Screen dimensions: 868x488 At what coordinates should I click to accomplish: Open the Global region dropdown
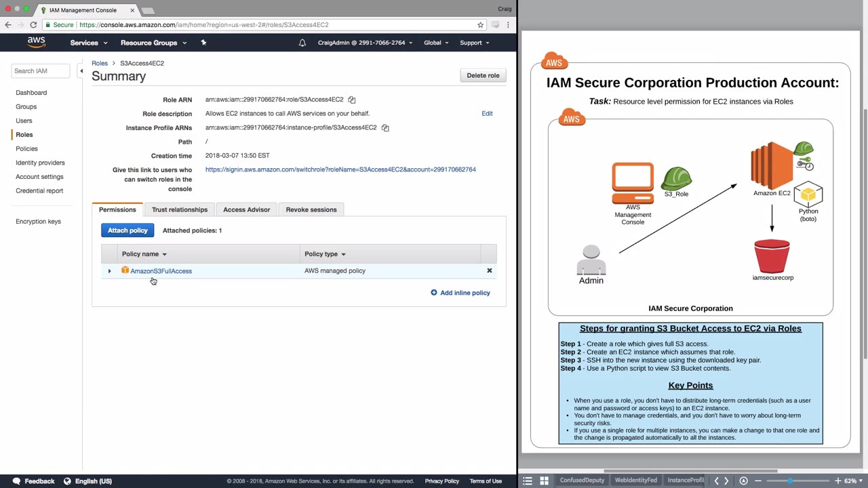click(x=436, y=43)
